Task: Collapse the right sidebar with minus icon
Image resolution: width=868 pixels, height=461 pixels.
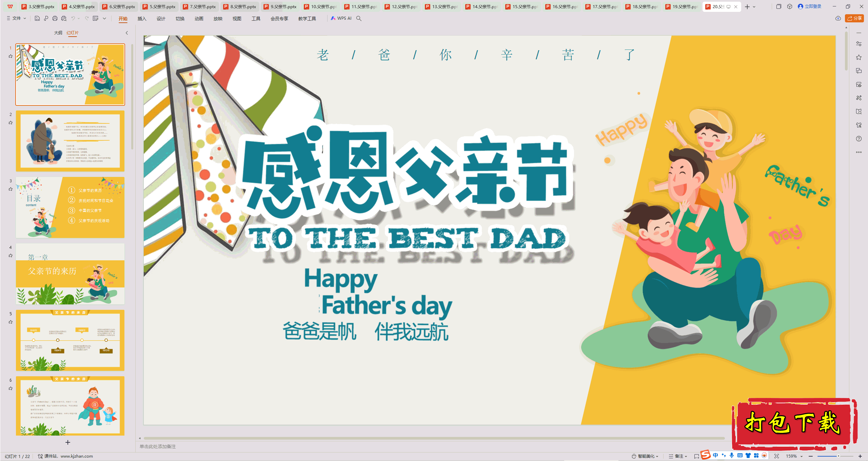Action: click(859, 33)
